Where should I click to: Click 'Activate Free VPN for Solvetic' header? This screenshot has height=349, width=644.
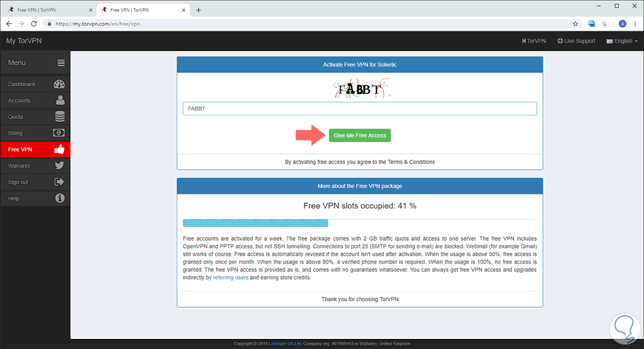coord(360,64)
